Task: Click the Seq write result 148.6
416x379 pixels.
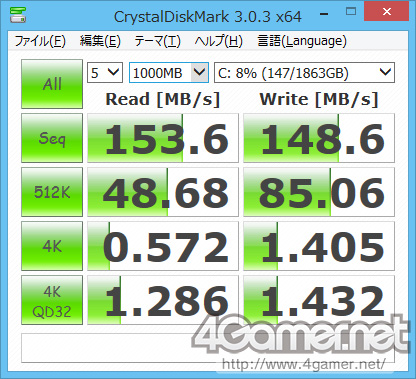Action: point(319,138)
